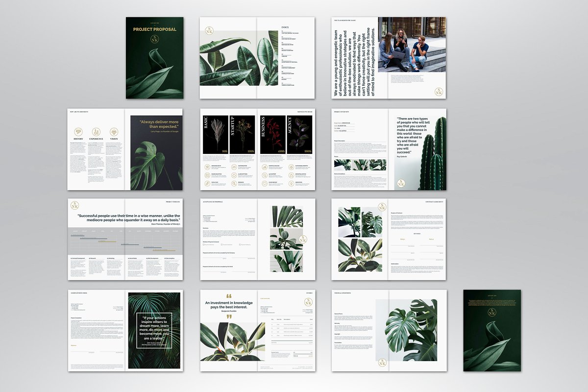
Task: Select the Business plan card with red plant
Action: click(x=272, y=135)
